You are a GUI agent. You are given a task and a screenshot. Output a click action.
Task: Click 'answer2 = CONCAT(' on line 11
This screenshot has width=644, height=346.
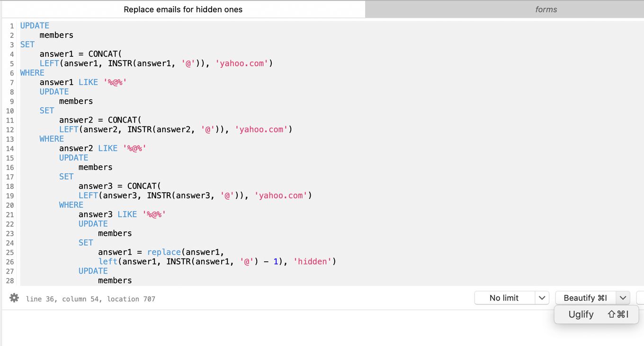pos(100,120)
